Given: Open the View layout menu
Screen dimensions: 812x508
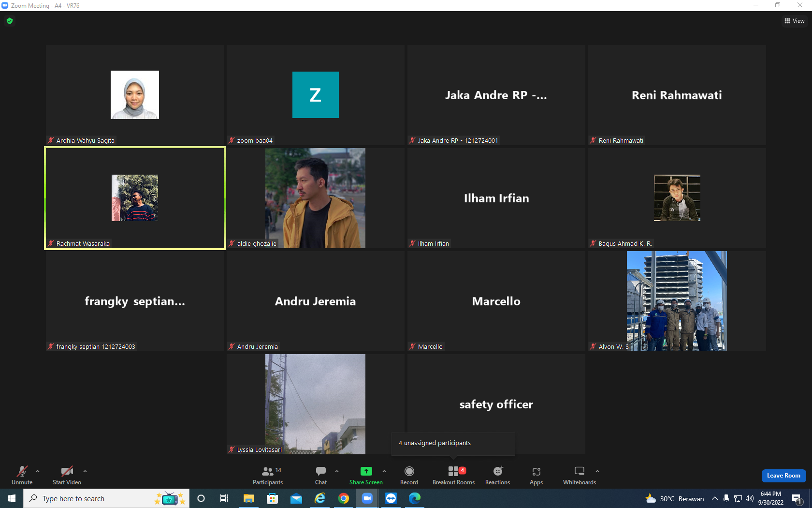Looking at the screenshot, I should pos(794,21).
